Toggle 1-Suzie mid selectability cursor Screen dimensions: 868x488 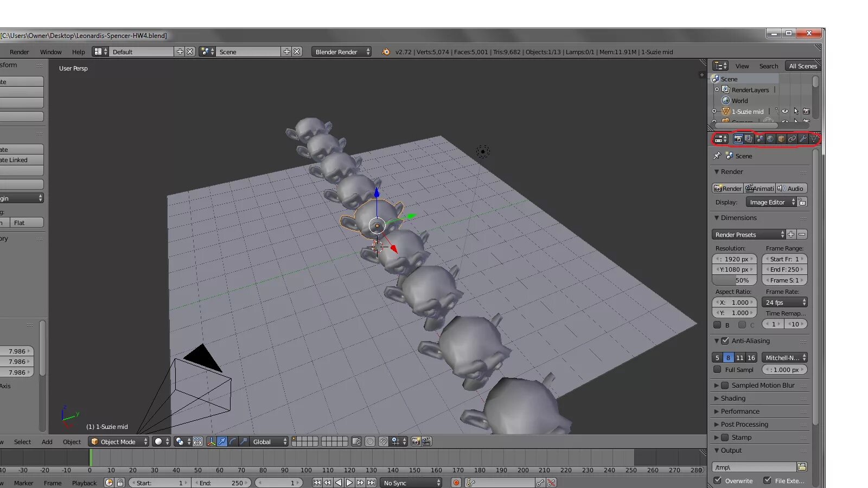click(796, 112)
